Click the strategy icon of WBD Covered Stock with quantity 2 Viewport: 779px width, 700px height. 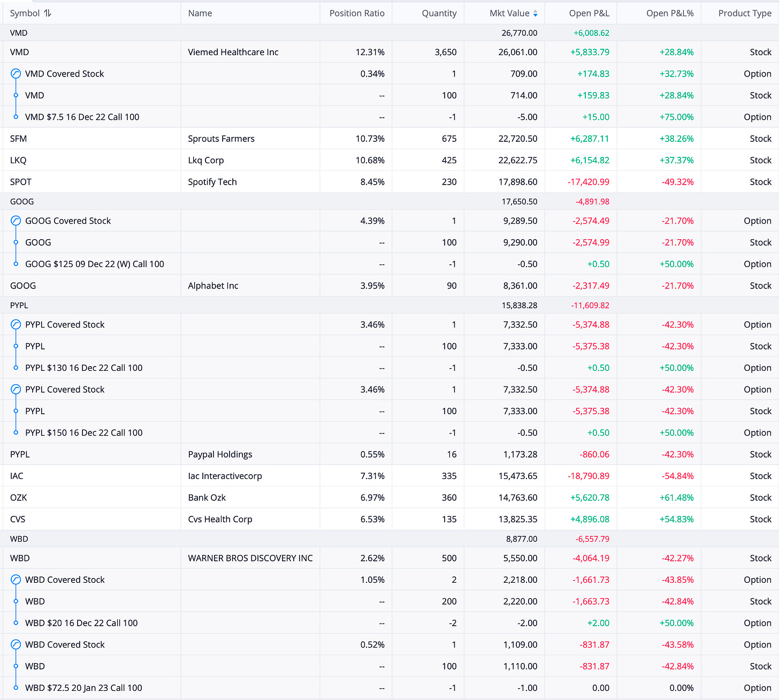(16, 580)
